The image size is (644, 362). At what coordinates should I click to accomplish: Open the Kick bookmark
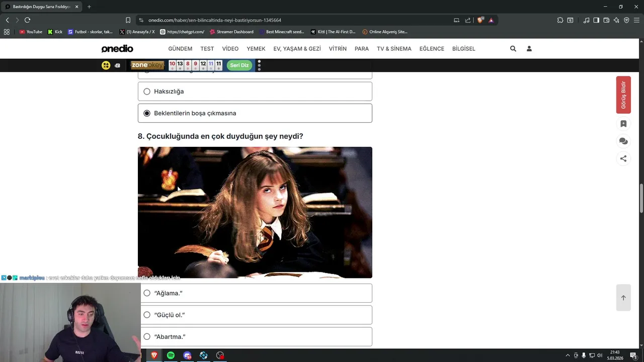click(55, 32)
